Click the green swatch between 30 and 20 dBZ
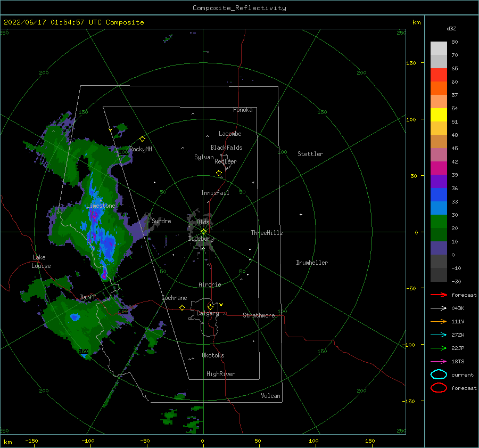Image resolution: width=479 pixels, height=448 pixels. point(439,222)
